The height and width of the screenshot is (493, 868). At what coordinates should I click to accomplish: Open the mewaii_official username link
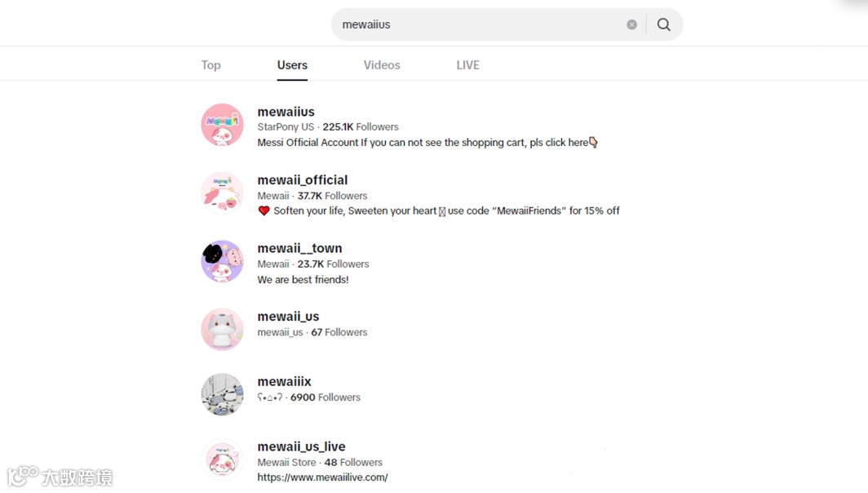pos(302,180)
